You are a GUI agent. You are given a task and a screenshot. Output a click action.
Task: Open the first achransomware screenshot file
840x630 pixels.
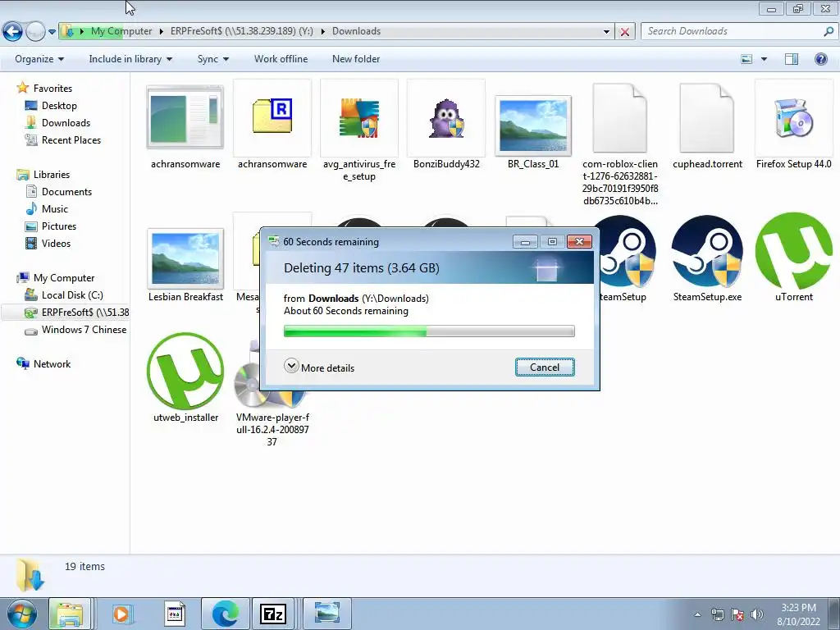click(185, 117)
